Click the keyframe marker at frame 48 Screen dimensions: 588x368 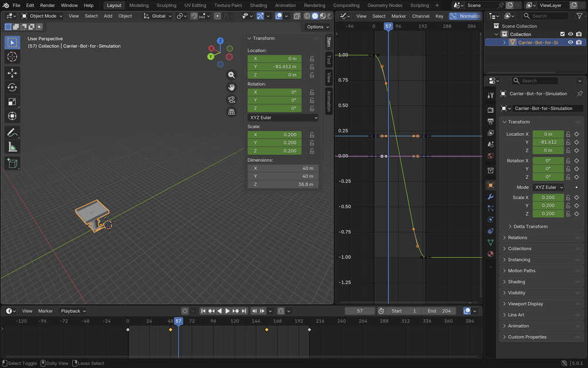(171, 330)
